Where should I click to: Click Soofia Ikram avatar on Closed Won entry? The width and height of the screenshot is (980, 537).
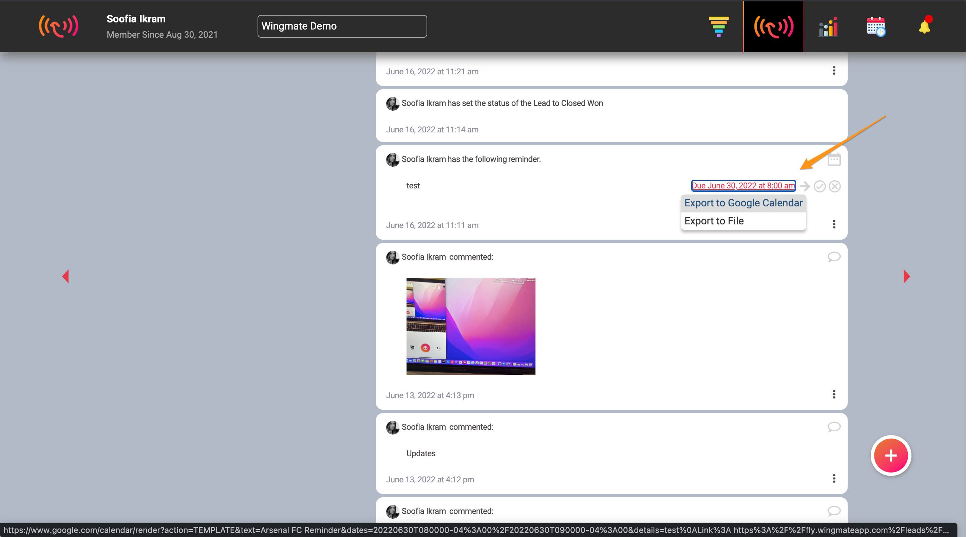pos(393,104)
